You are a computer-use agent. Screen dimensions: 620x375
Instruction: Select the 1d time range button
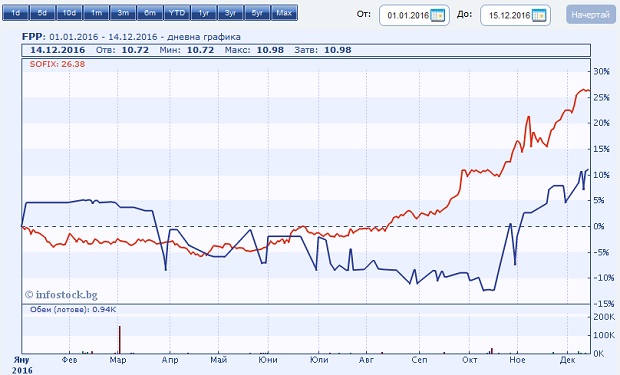15,13
